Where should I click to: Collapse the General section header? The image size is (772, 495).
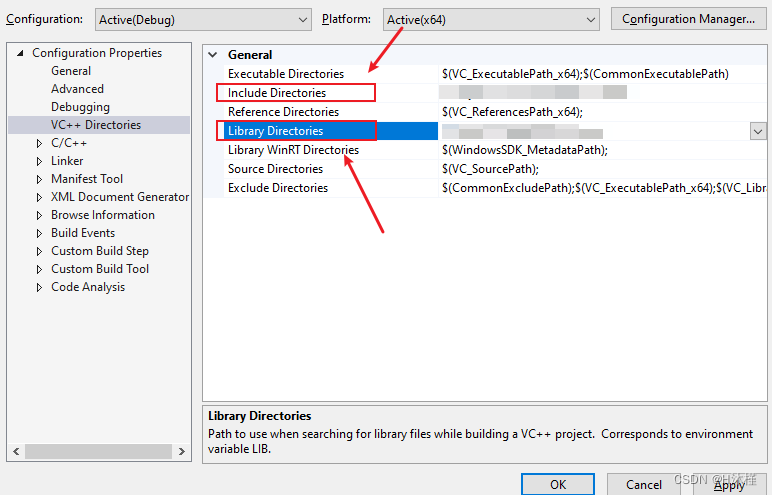(x=212, y=55)
